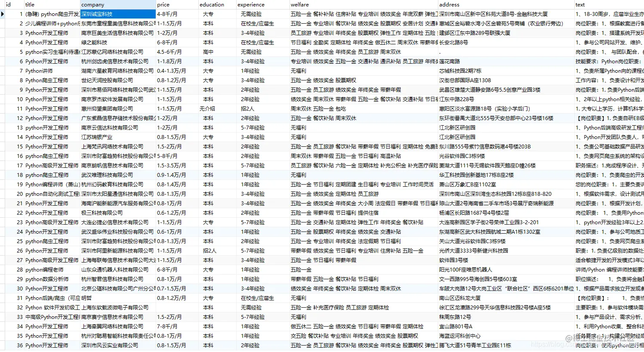Image resolution: width=644 pixels, height=352 pixels.
Task: Select the price cell '7-8千/月'
Action: point(177,327)
